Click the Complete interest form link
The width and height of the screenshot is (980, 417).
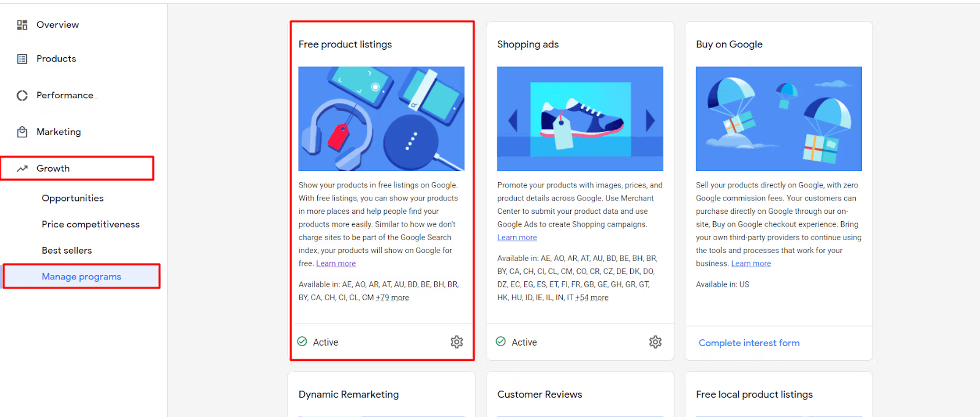(749, 343)
